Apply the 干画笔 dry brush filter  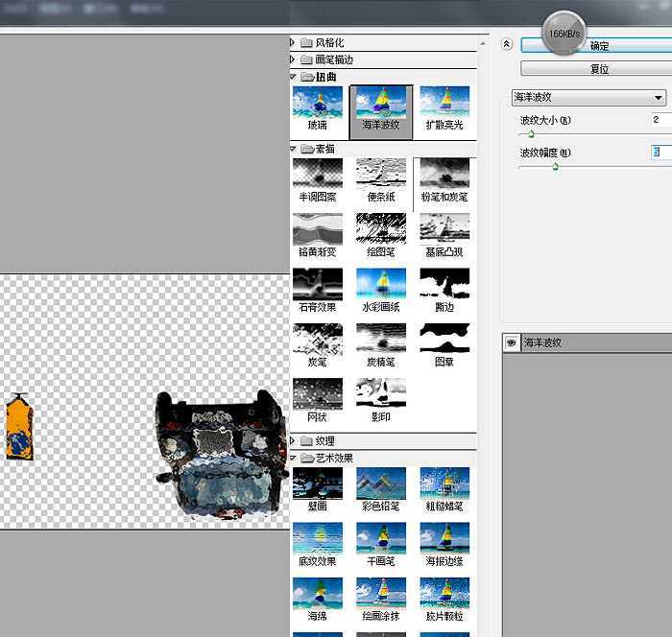coord(381,538)
